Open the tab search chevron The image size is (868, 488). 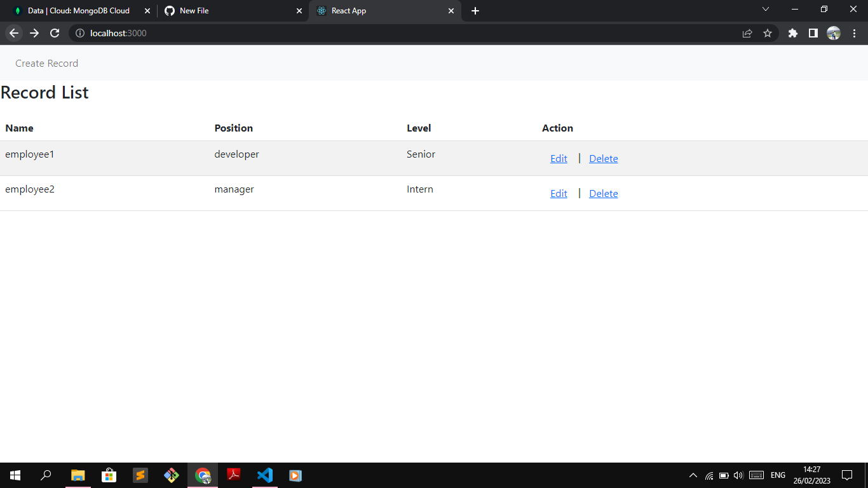point(766,10)
